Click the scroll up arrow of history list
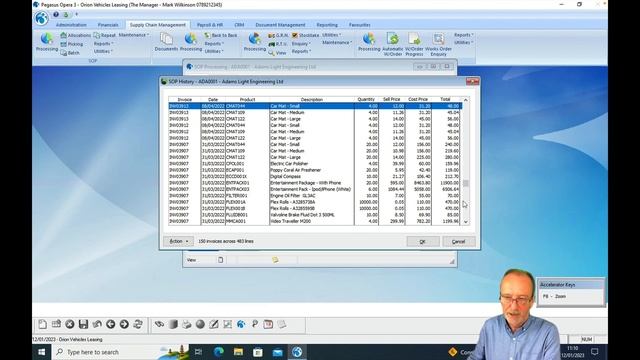The height and width of the screenshot is (360, 640). pos(465,100)
